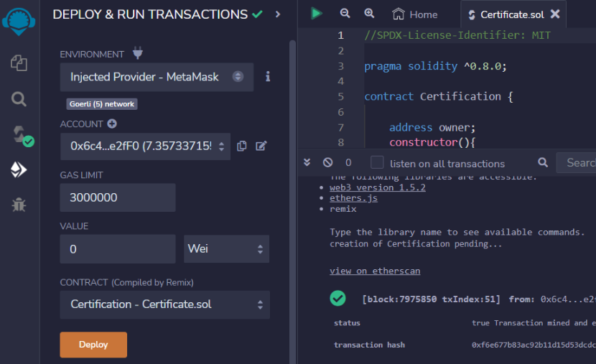This screenshot has width=596, height=364.
Task: Open the Debugger bug icon
Action: point(19,205)
